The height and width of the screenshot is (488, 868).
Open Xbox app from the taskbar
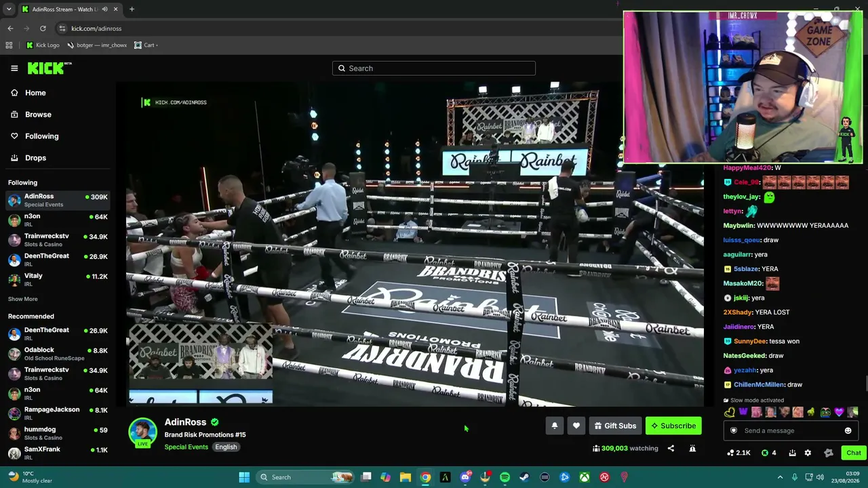click(x=584, y=477)
